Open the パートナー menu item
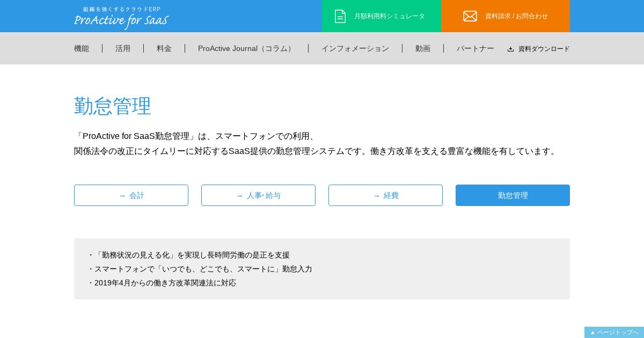This screenshot has width=644, height=338. click(x=475, y=48)
